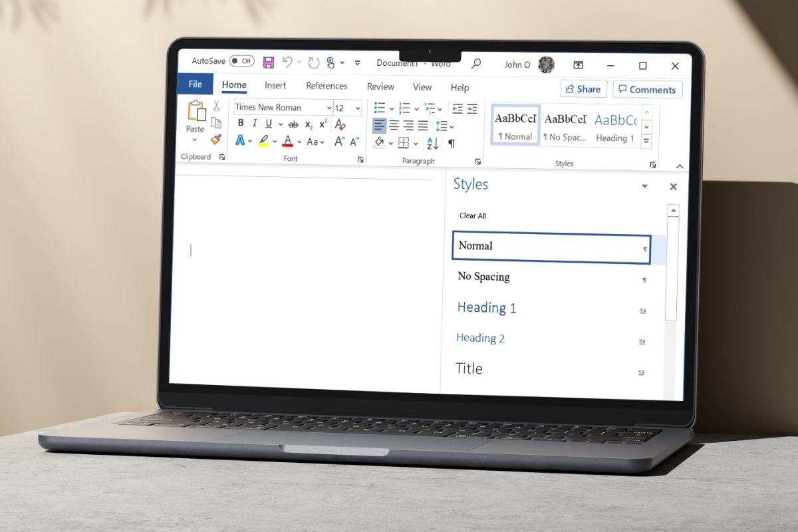798x532 pixels.
Task: Open the References tab
Action: [327, 86]
